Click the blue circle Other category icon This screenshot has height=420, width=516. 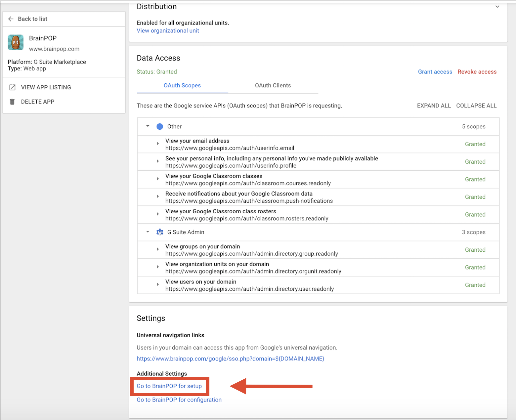click(x=160, y=126)
